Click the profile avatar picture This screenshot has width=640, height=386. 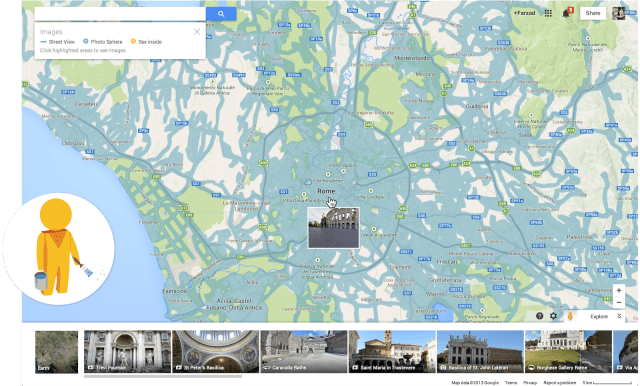618,13
